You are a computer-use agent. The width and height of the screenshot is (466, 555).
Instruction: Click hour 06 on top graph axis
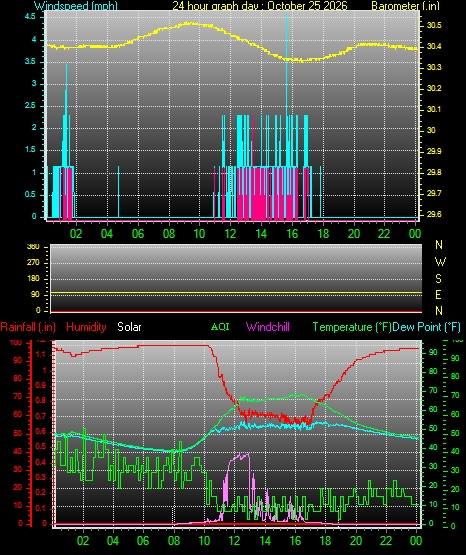click(x=138, y=233)
